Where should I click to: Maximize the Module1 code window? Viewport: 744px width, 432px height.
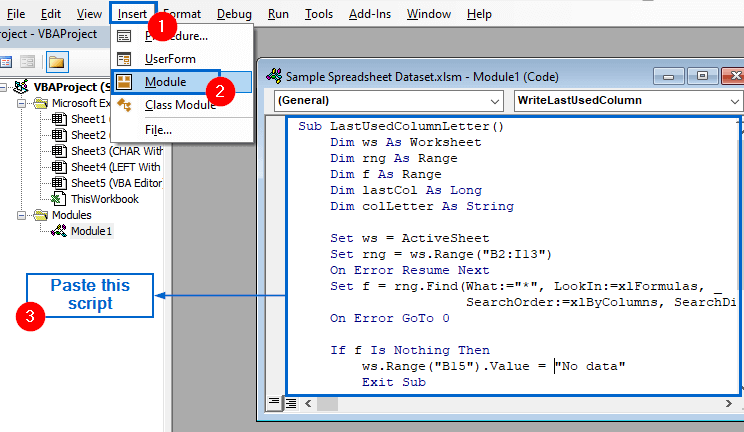coord(702,76)
